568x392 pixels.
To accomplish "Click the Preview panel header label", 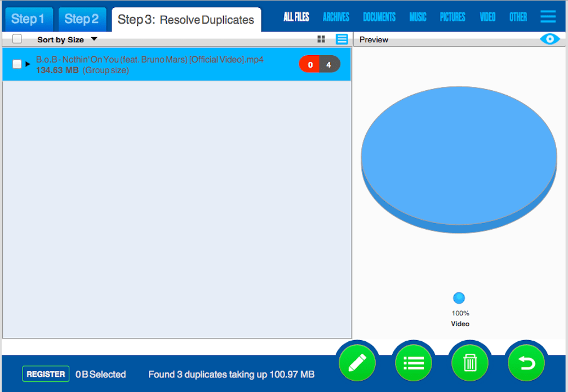I will click(374, 39).
